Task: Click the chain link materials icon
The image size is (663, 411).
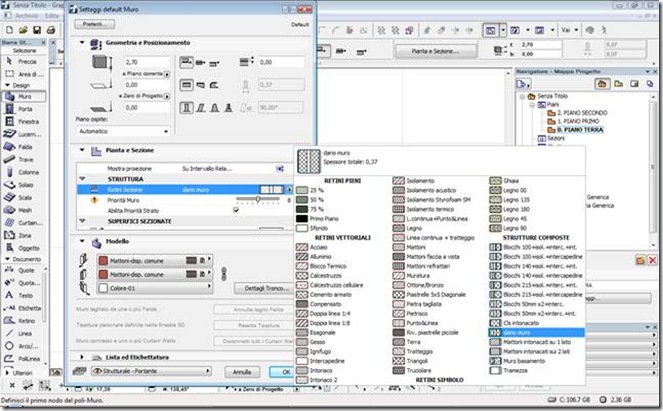Action: [x=224, y=274]
